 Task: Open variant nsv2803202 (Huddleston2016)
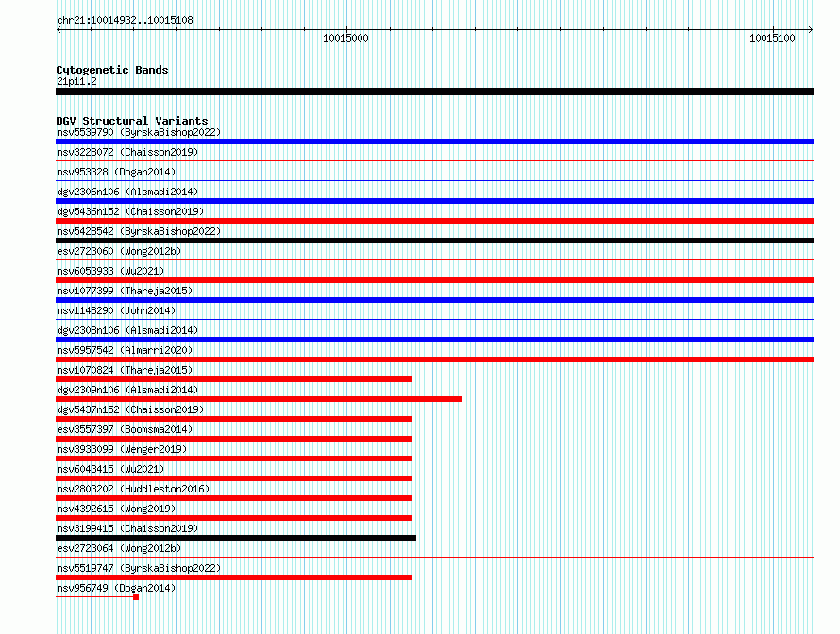click(133, 489)
